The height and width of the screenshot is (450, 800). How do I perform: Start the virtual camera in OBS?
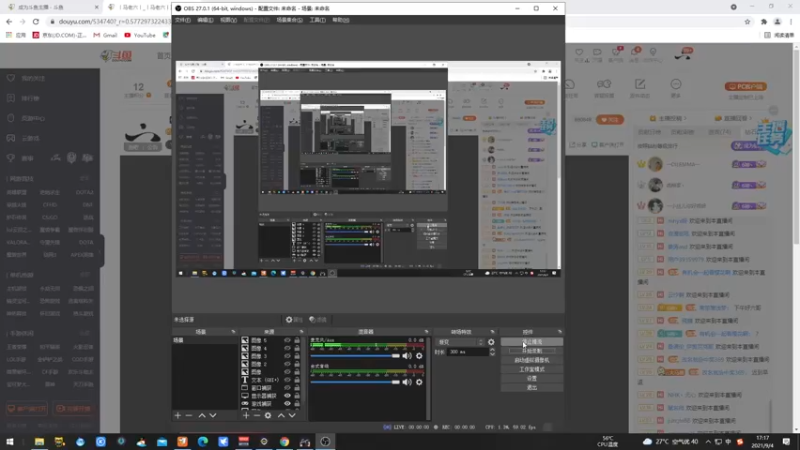pos(532,360)
